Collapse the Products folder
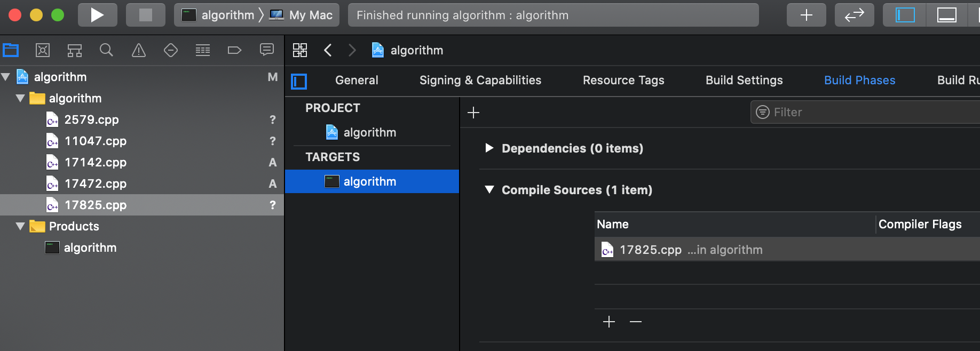This screenshot has width=980, height=351. coord(20,226)
